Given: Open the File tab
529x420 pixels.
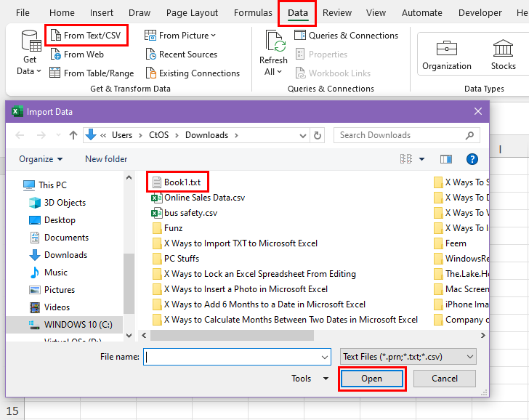Looking at the screenshot, I should point(23,13).
